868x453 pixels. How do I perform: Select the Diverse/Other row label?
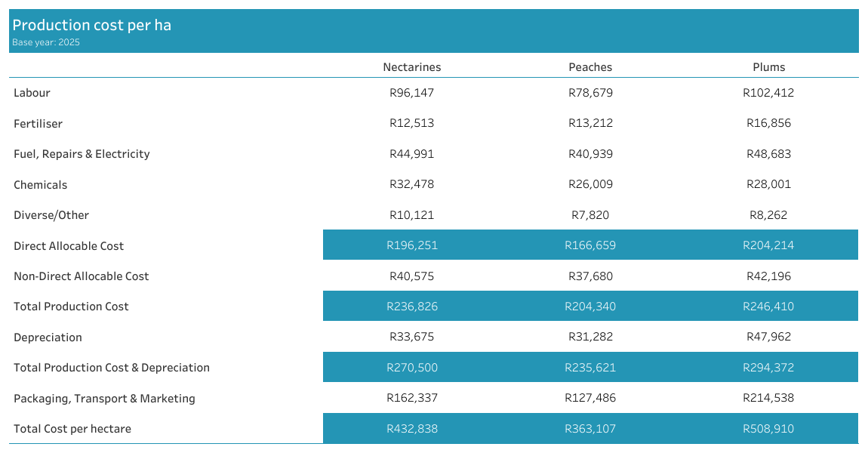pos(51,215)
